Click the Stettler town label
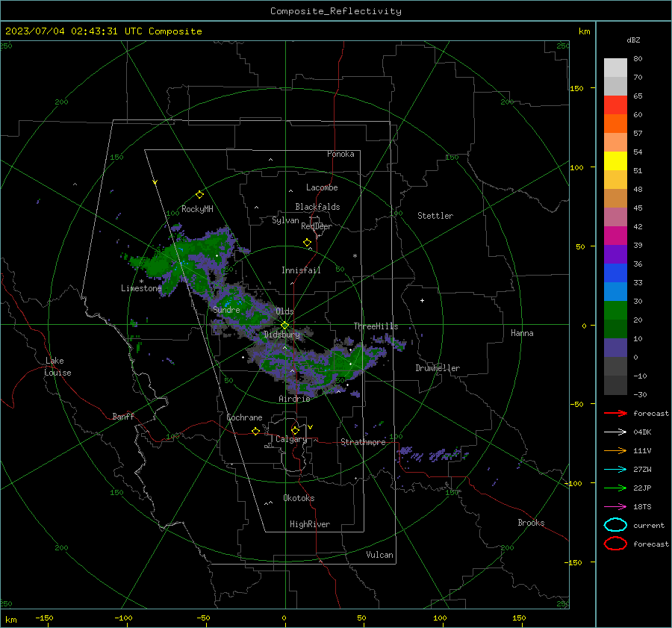 coord(435,216)
